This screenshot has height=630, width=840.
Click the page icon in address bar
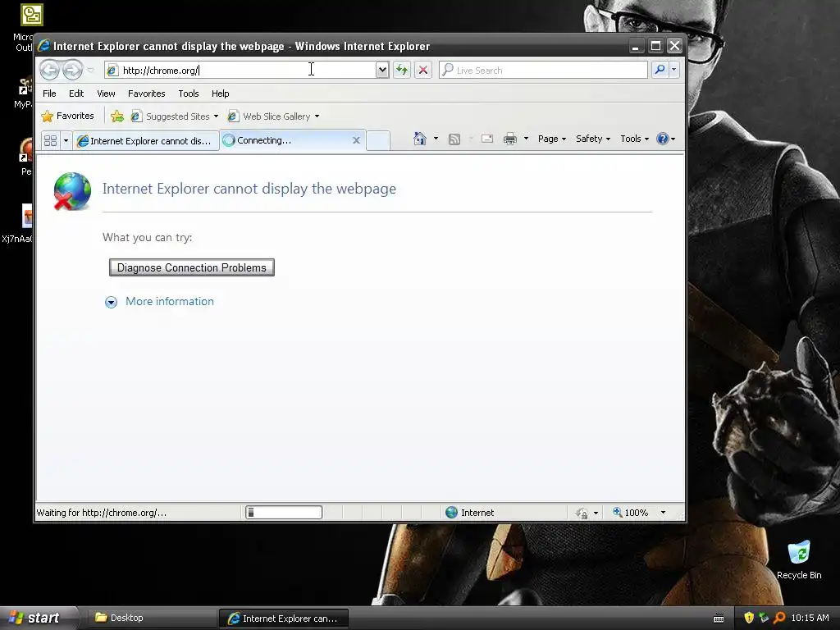[x=112, y=71]
